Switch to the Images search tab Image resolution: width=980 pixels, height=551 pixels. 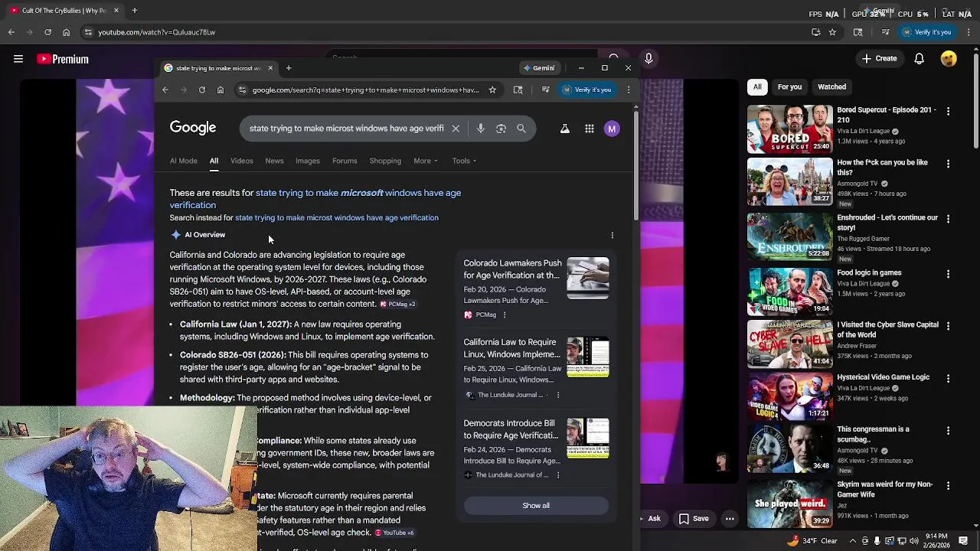coord(308,161)
